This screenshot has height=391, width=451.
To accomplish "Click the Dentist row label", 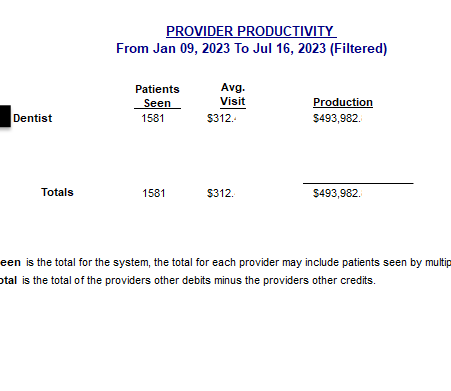I will 32,118.
